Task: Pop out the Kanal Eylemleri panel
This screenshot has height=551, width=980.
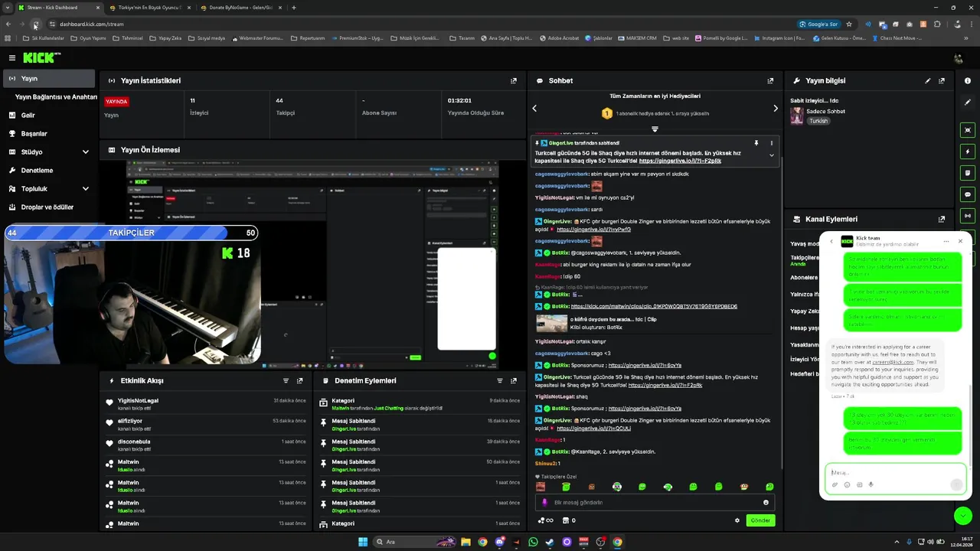Action: [x=942, y=219]
